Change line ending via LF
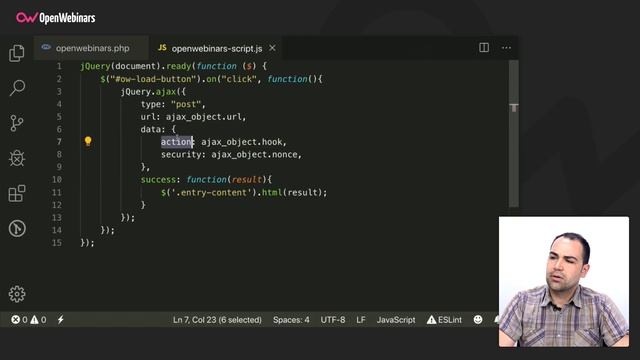This screenshot has height=360, width=640. point(361,320)
